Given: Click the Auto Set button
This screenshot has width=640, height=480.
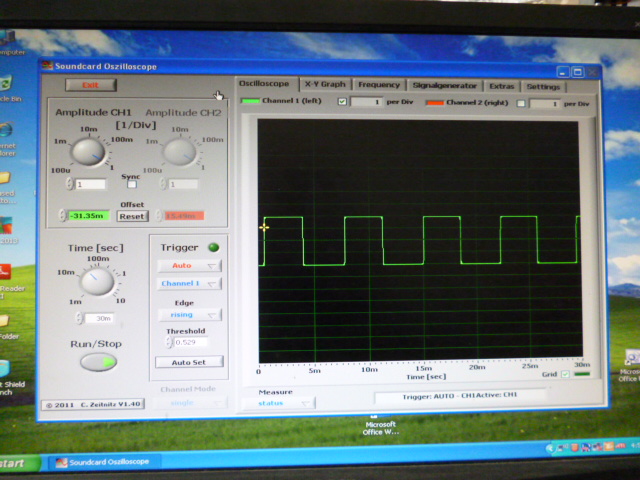Looking at the screenshot, I should 189,362.
